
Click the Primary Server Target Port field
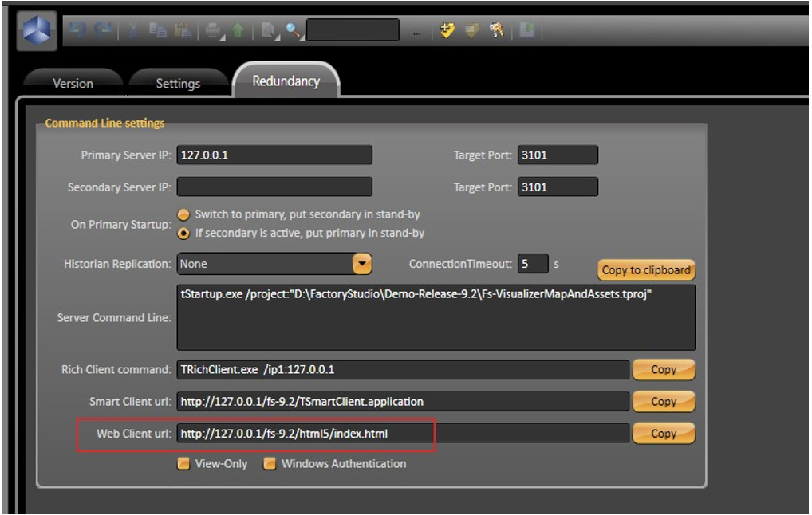pyautogui.click(x=558, y=155)
